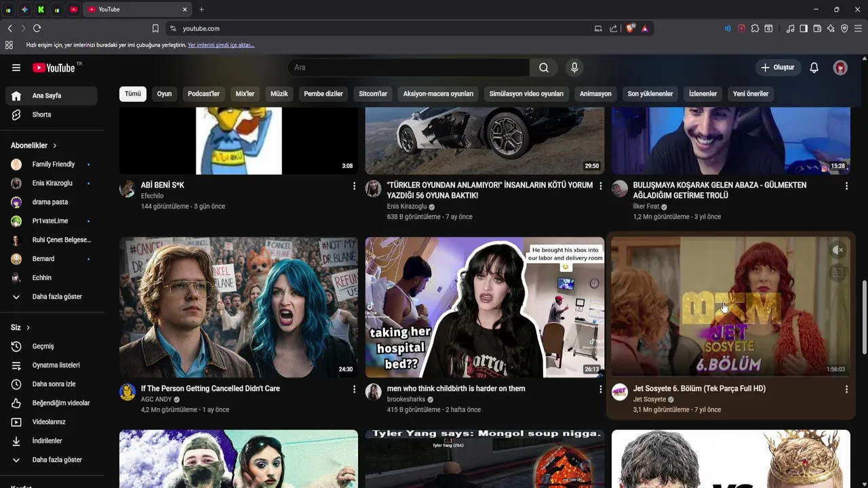
Task: Click the search magnifier button
Action: point(544,68)
